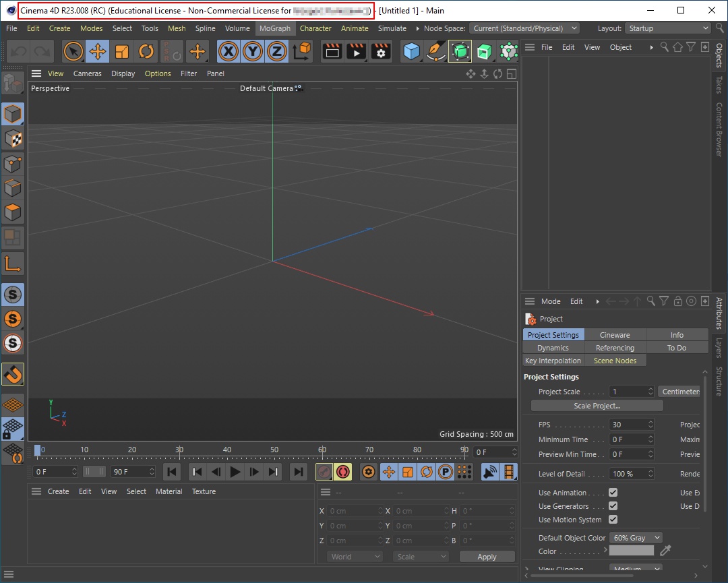This screenshot has width=728, height=583.
Task: Uncheck Use Motion System checkbox
Action: point(613,520)
